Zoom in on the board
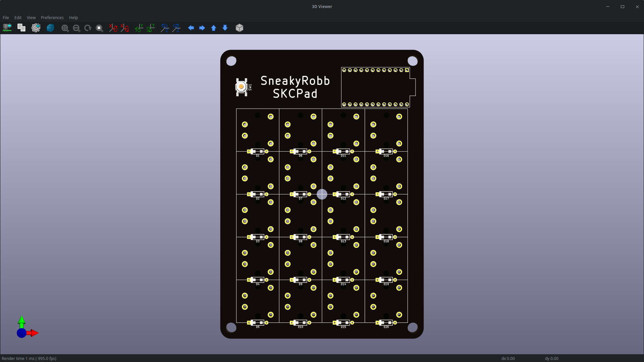644x362 pixels. pyautogui.click(x=65, y=28)
